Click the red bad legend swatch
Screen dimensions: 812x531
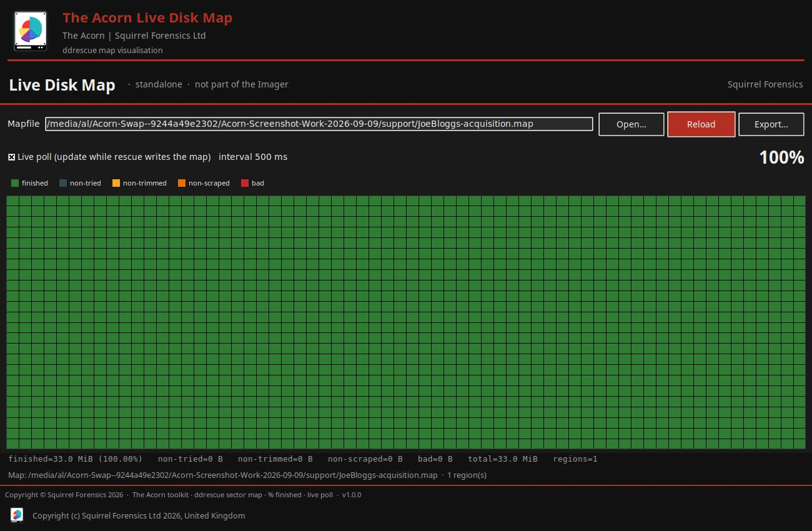(x=245, y=183)
